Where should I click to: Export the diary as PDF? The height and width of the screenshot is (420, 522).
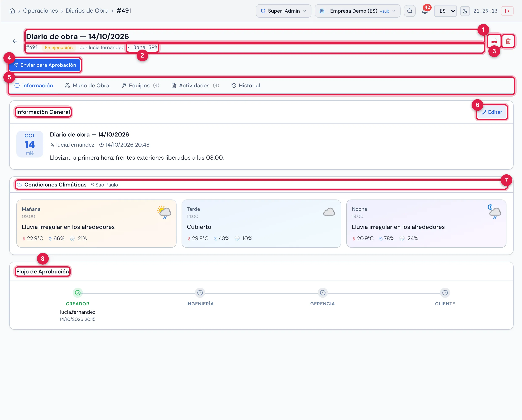(494, 41)
